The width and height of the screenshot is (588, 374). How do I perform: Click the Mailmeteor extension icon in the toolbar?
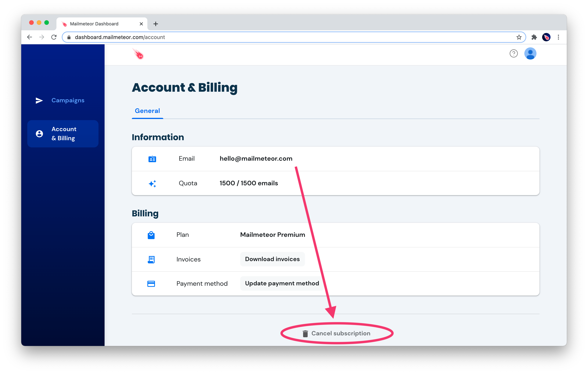(x=546, y=37)
